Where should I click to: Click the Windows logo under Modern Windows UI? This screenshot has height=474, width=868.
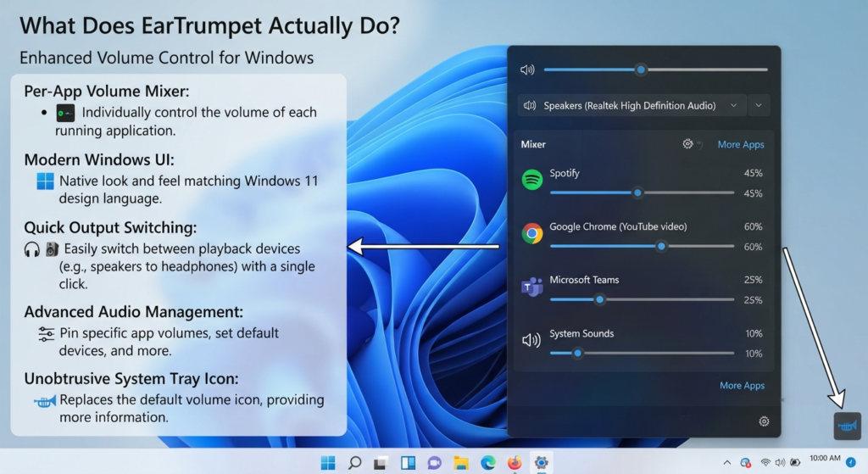[46, 181]
